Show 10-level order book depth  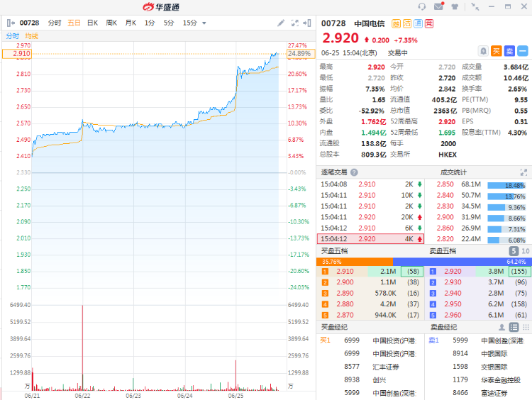click(x=525, y=251)
